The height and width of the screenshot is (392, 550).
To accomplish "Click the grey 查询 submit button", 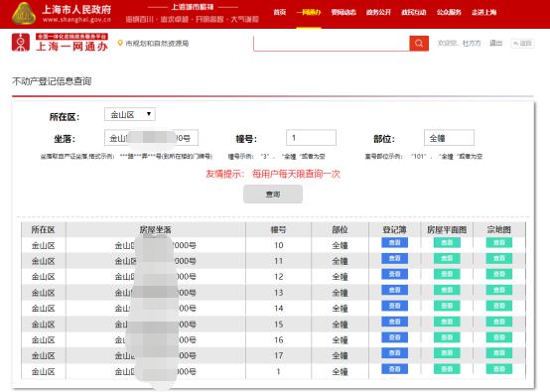I will 273,194.
